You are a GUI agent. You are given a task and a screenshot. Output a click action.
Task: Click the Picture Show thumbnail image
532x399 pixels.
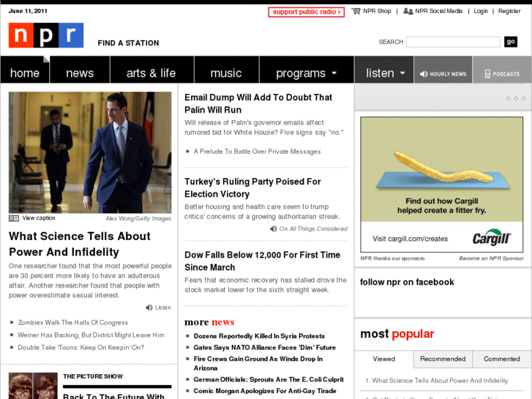point(33,386)
